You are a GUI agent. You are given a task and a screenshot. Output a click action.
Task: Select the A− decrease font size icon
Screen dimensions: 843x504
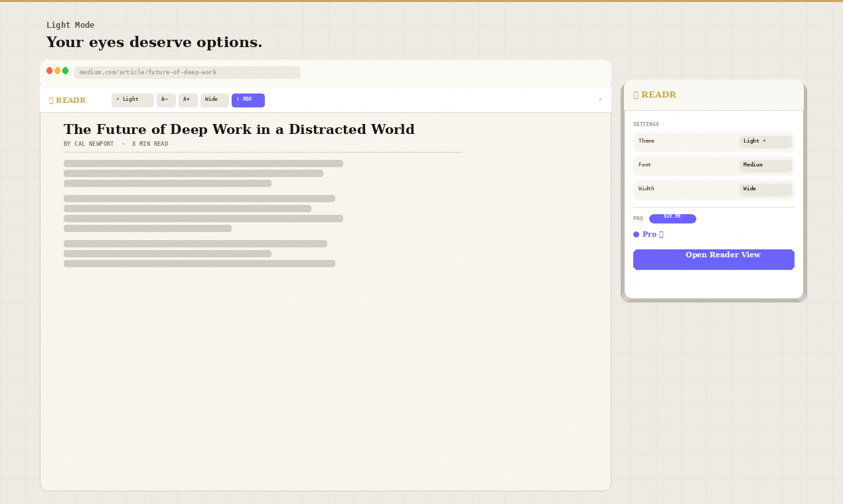tap(166, 100)
